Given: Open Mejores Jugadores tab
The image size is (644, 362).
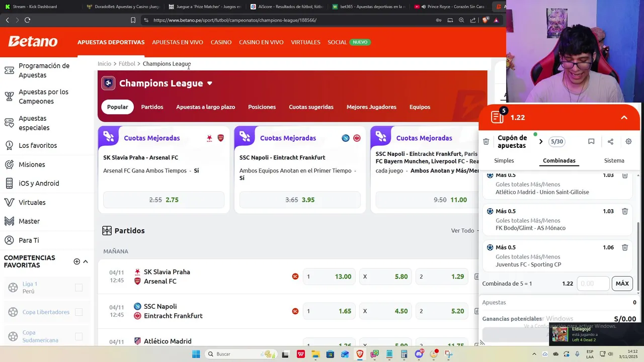Looking at the screenshot, I should coord(371,107).
